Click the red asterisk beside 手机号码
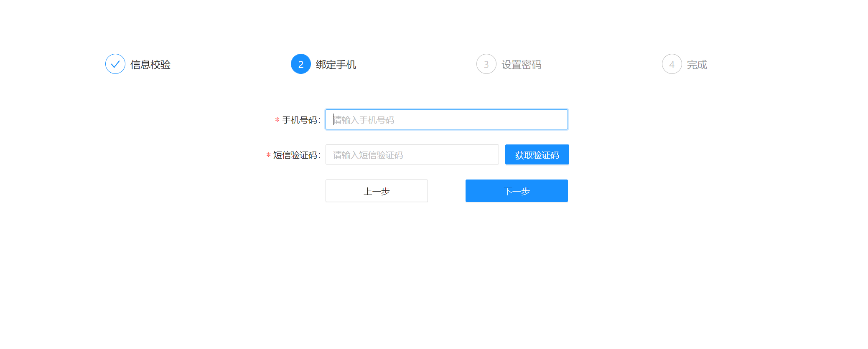Viewport: 868px width, 349px height. click(x=277, y=120)
